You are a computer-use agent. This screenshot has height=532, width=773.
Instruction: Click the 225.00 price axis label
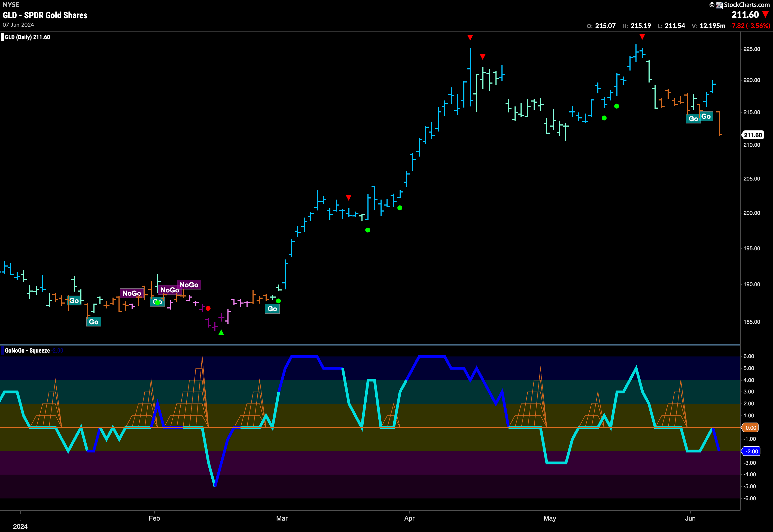pos(752,49)
